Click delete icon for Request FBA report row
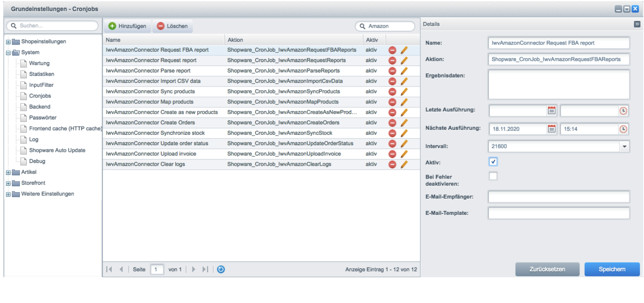Screen dimensions: 644x303 click(x=392, y=50)
